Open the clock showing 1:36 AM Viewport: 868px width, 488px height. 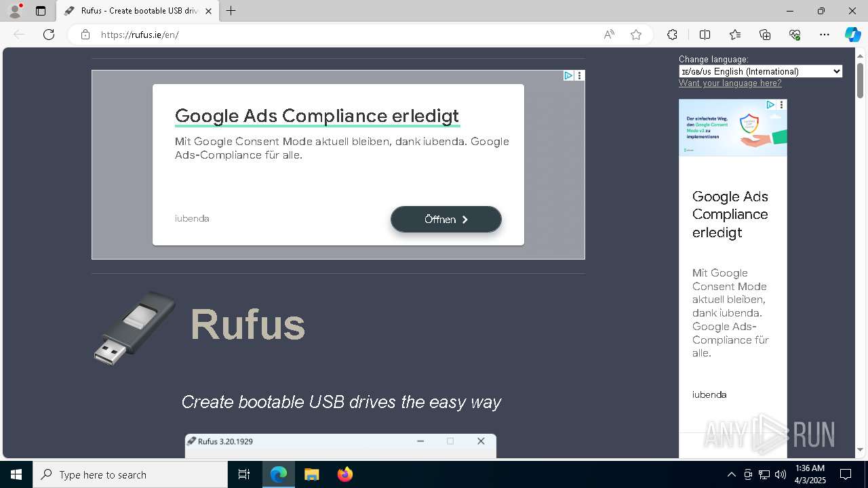click(x=810, y=474)
